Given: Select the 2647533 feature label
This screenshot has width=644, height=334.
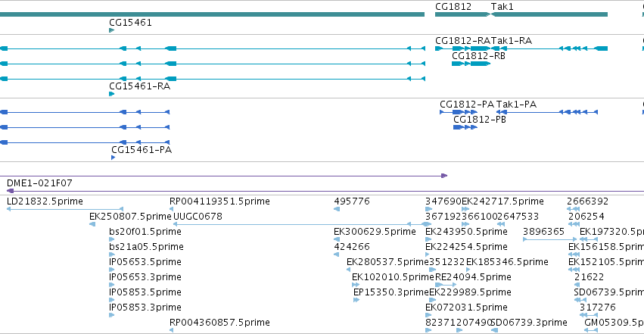Looking at the screenshot, I should 518,217.
